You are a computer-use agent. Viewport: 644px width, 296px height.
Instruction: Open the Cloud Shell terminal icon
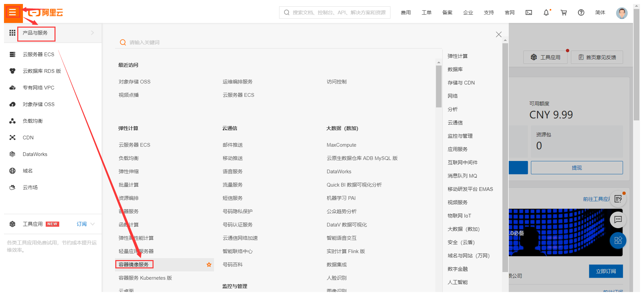529,13
